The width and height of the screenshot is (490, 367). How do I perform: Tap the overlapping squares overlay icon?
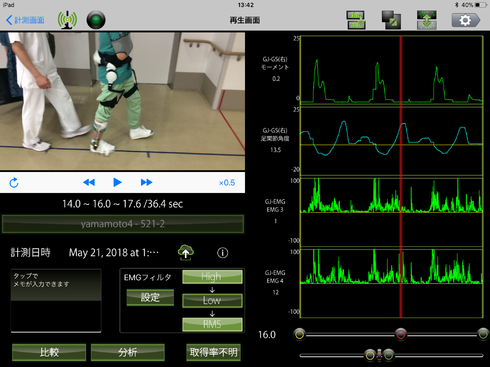coord(391,20)
